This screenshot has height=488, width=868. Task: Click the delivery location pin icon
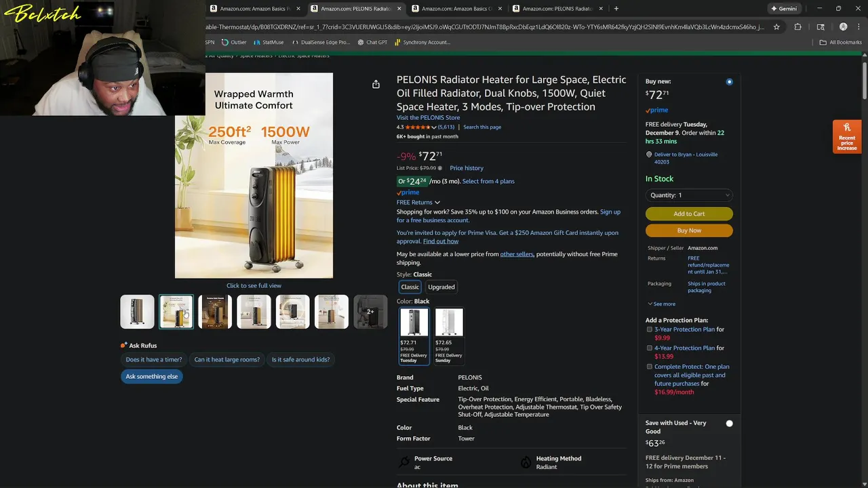click(649, 155)
